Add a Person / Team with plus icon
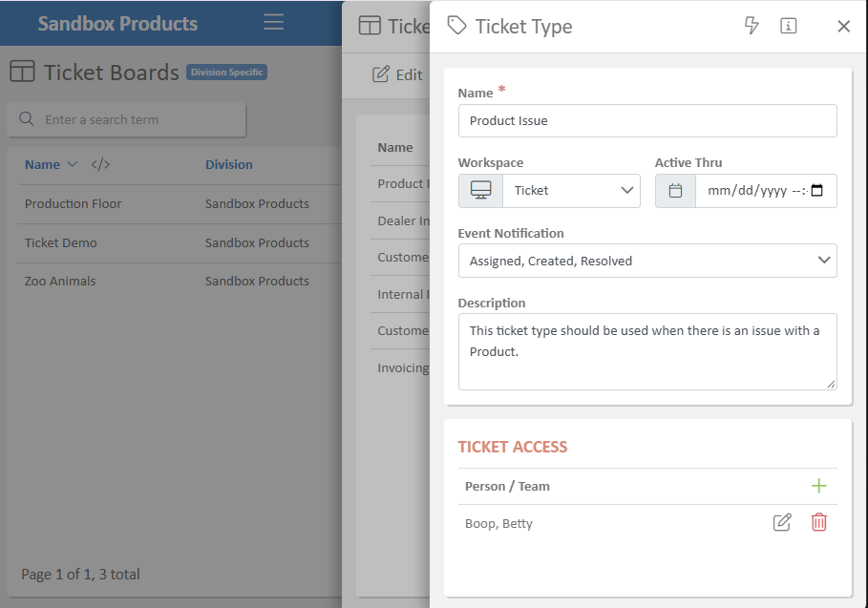Screen dimensions: 868x608 click(818, 486)
